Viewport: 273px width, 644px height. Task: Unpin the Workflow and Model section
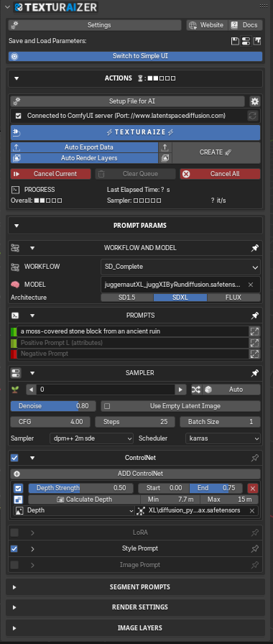[255, 248]
